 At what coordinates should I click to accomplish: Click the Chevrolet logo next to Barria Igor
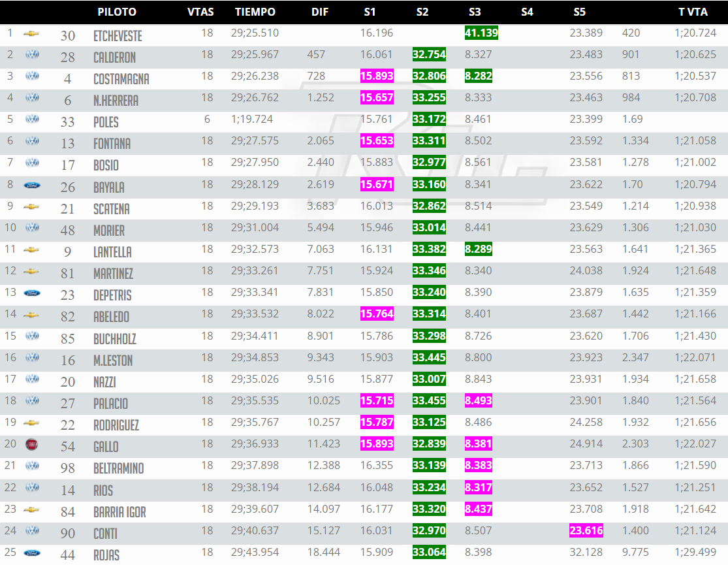(x=31, y=509)
